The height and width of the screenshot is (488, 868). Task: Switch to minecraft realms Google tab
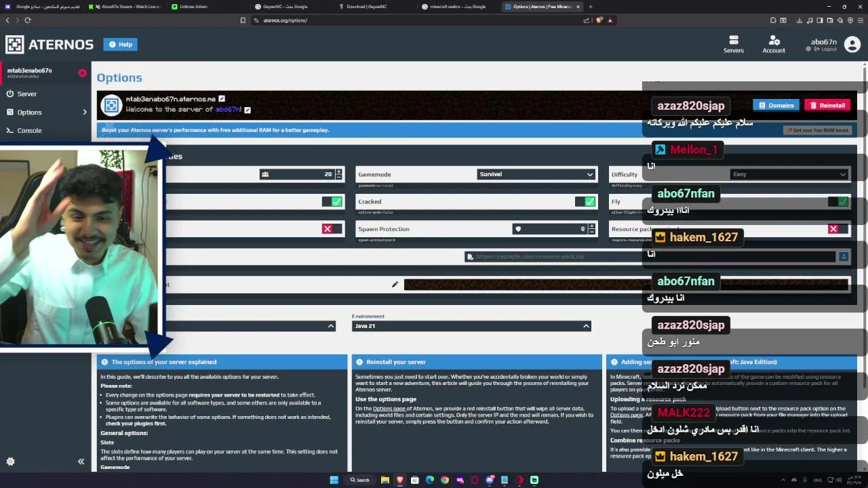458,7
